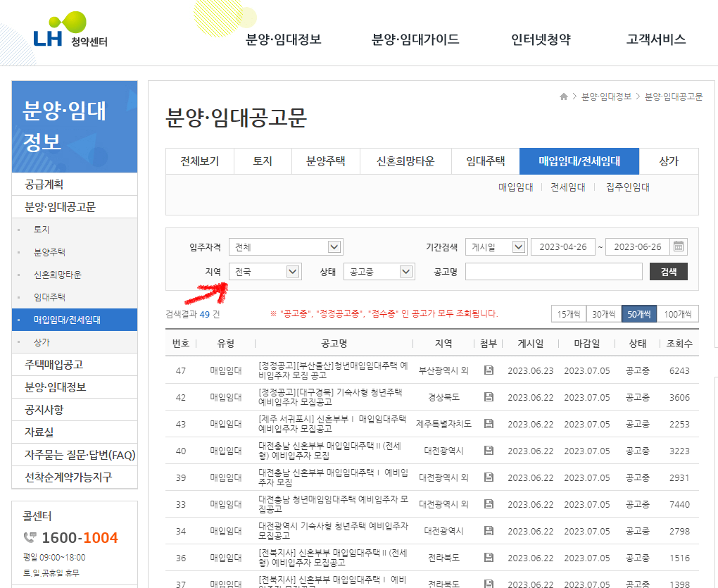The width and height of the screenshot is (718, 588).
Task: Select 자료실 in the left sidebar
Action: tap(39, 432)
